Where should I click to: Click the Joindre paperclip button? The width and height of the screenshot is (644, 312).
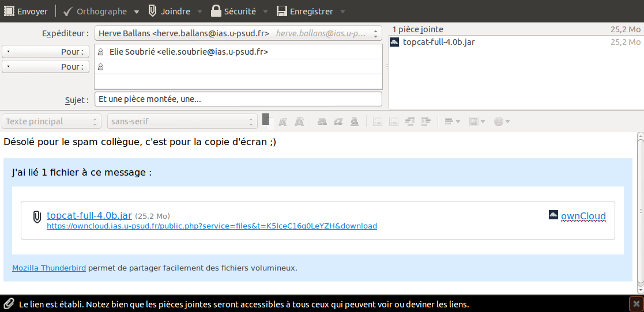(x=169, y=12)
